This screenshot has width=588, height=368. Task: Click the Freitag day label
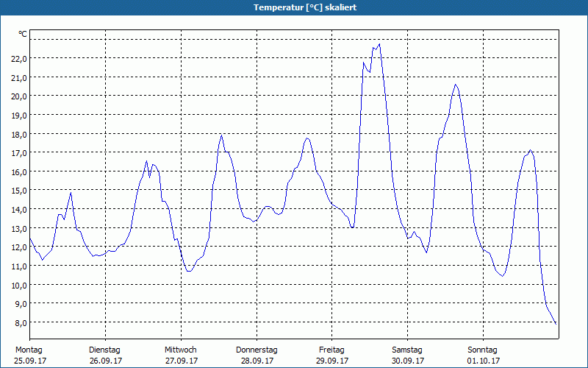point(332,350)
